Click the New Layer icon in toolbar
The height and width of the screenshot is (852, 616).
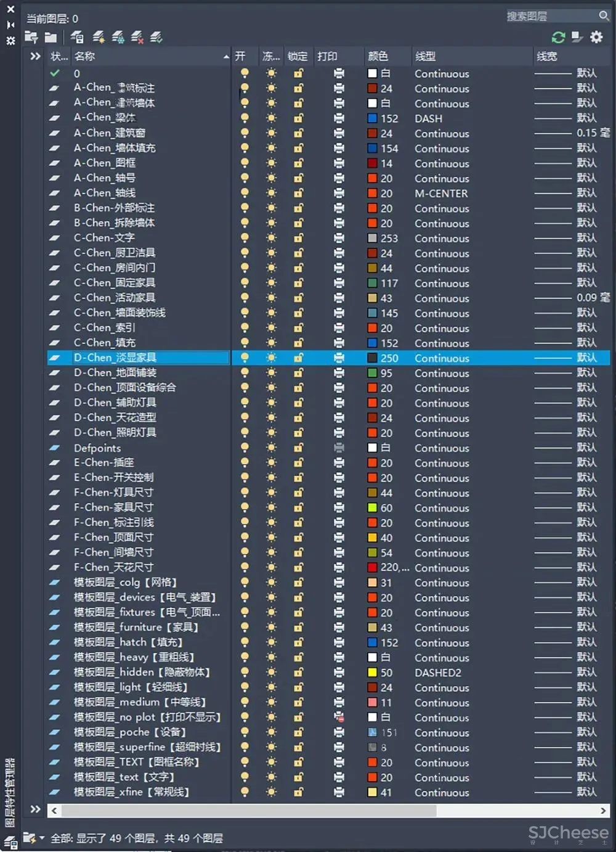point(98,38)
